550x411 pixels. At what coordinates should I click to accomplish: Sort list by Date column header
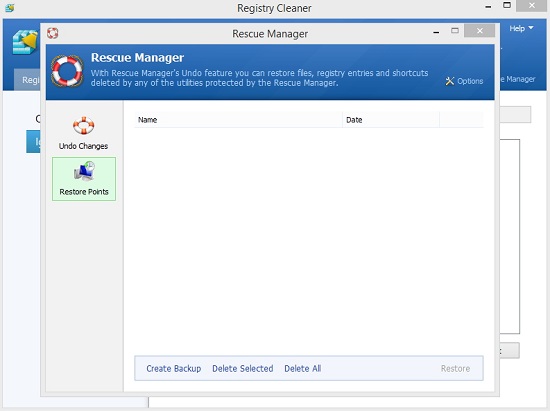pos(391,120)
